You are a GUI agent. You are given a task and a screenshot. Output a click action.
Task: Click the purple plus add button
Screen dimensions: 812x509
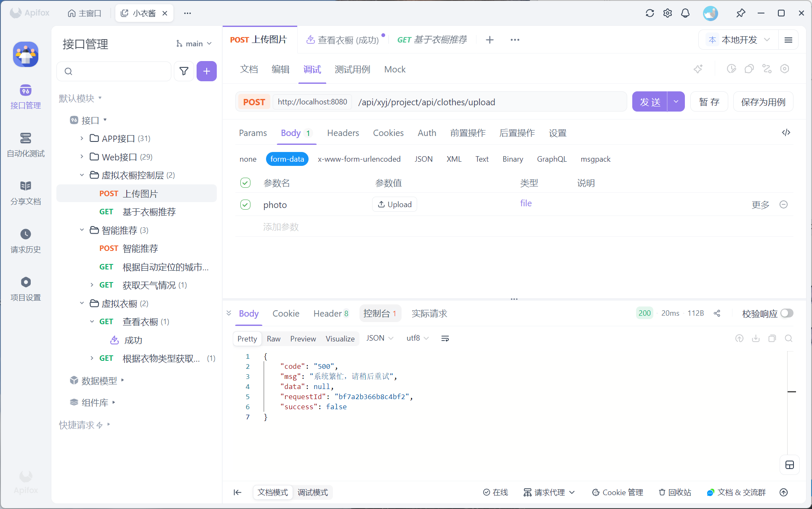206,71
